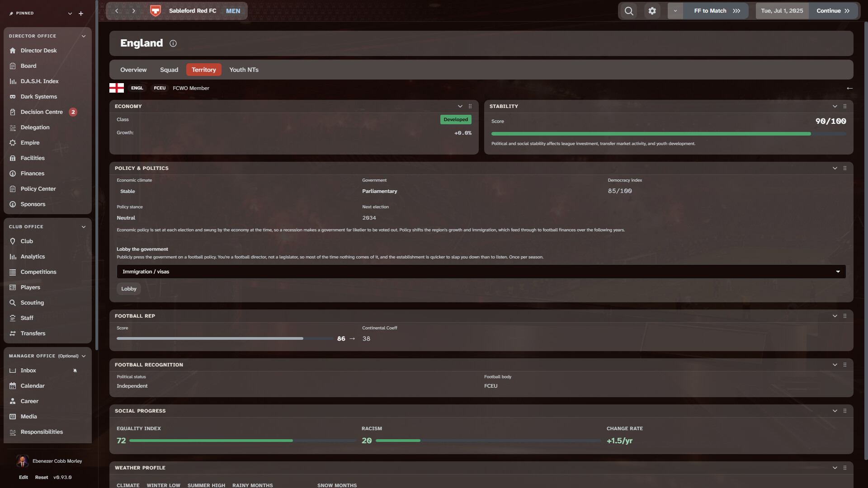Click the Reset link at bottom left
The width and height of the screenshot is (868, 488).
(x=42, y=477)
